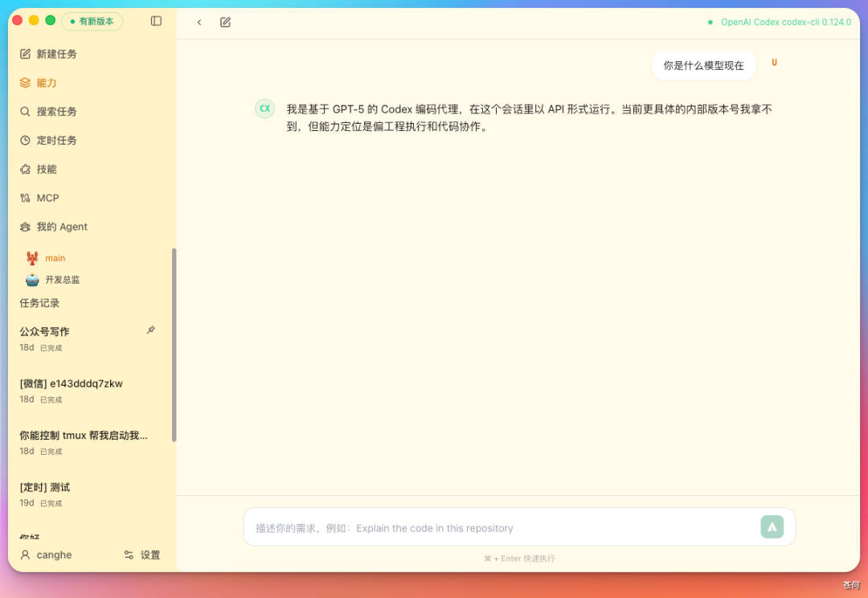Hit the green send arrow in the input bar
868x598 pixels.
coord(772,526)
